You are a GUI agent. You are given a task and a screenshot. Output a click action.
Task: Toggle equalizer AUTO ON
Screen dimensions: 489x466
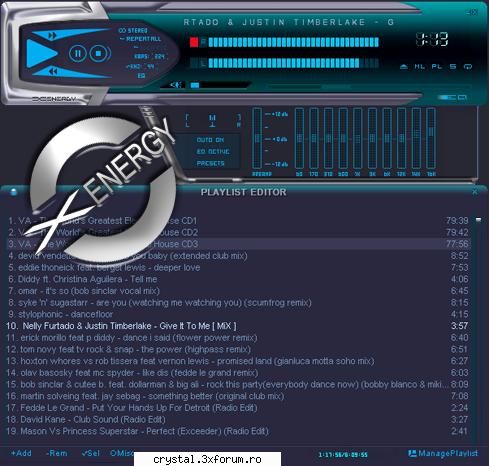click(210, 140)
